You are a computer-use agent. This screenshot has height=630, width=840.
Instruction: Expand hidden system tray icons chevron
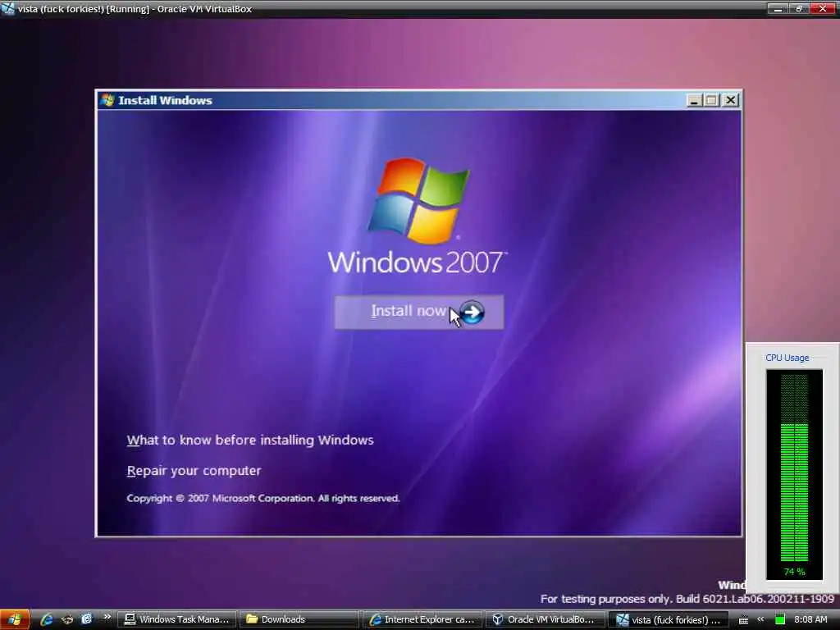760,619
